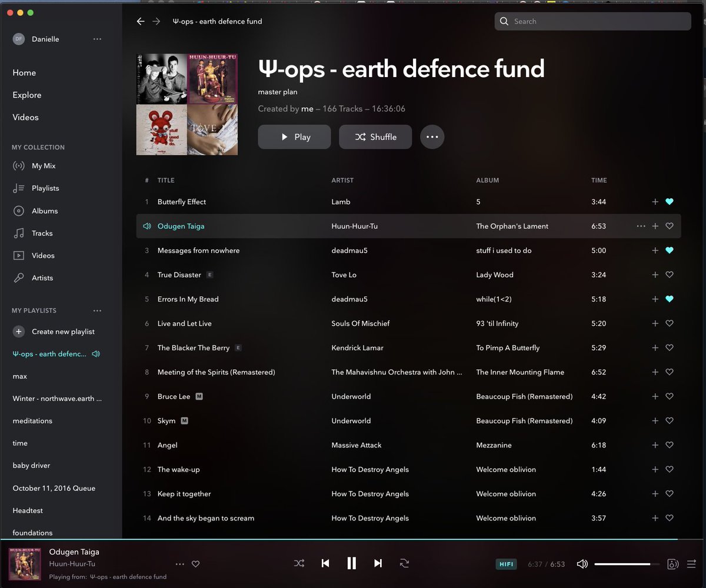Screen dimensions: 706x588
Task: Add Odugen Taiga row to a playlist
Action: (x=655, y=226)
